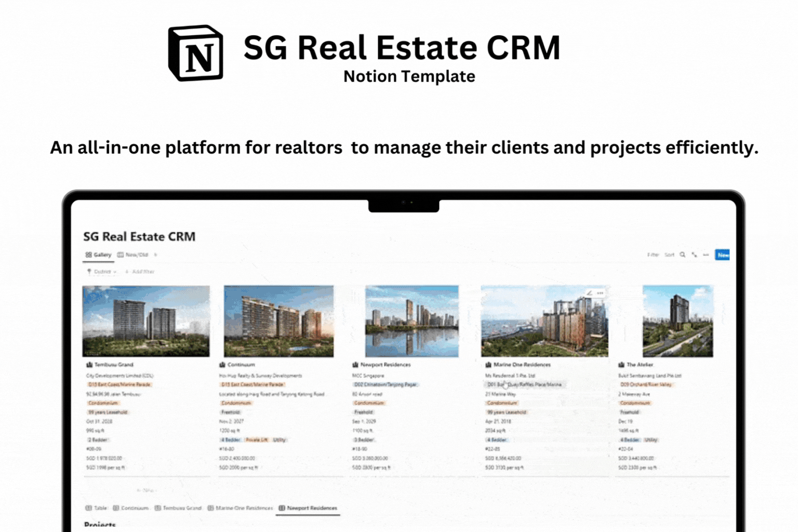The image size is (798, 532).
Task: Click the SG Real Estate CRM page title in Notion
Action: [139, 236]
